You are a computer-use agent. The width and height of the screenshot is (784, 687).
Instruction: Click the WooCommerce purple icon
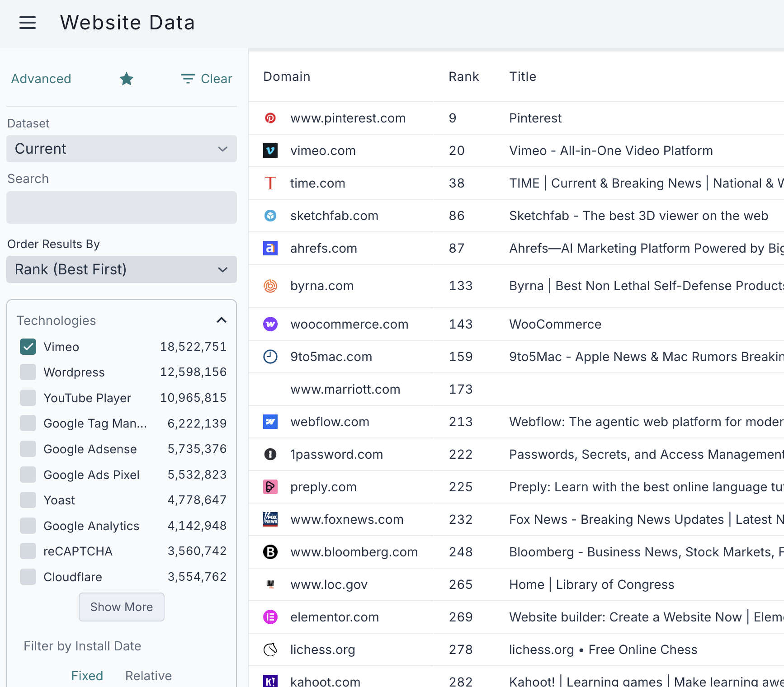click(270, 324)
